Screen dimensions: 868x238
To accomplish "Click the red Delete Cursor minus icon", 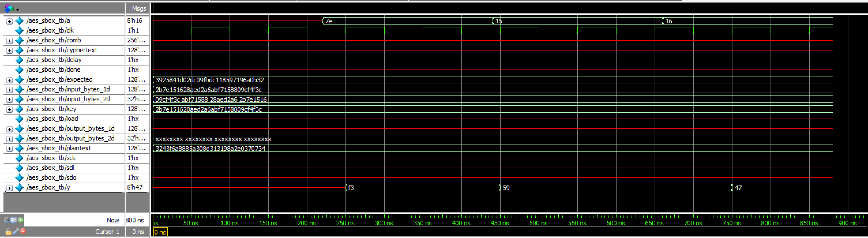I will 23,231.
